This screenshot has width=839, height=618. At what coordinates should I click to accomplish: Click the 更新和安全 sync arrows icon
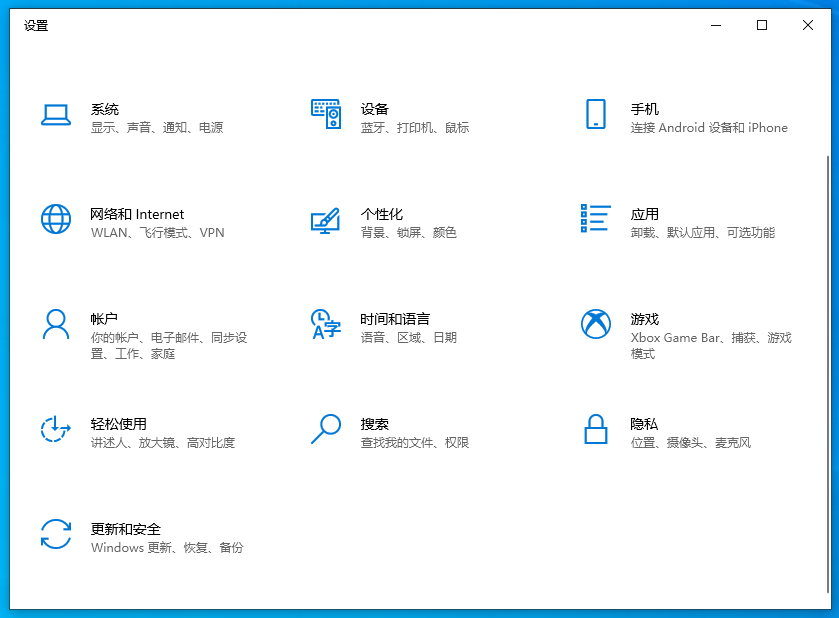[56, 534]
